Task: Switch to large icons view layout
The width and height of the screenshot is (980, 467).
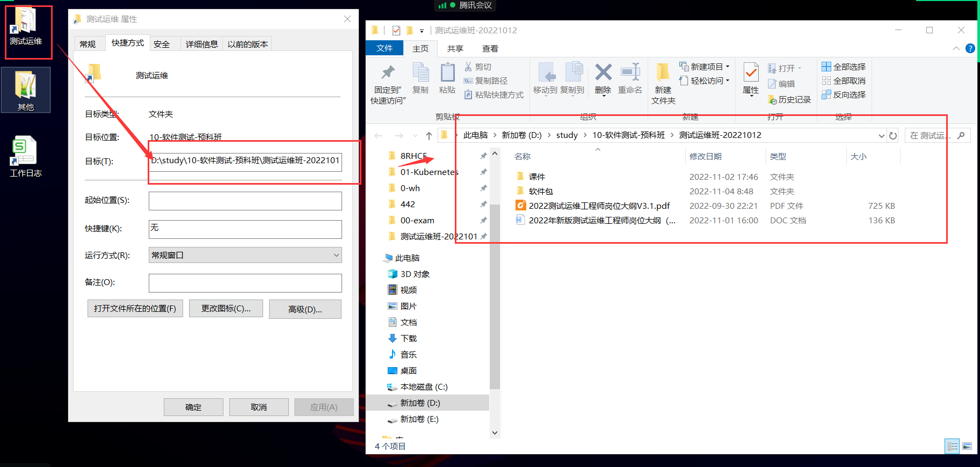Action: tap(967, 446)
